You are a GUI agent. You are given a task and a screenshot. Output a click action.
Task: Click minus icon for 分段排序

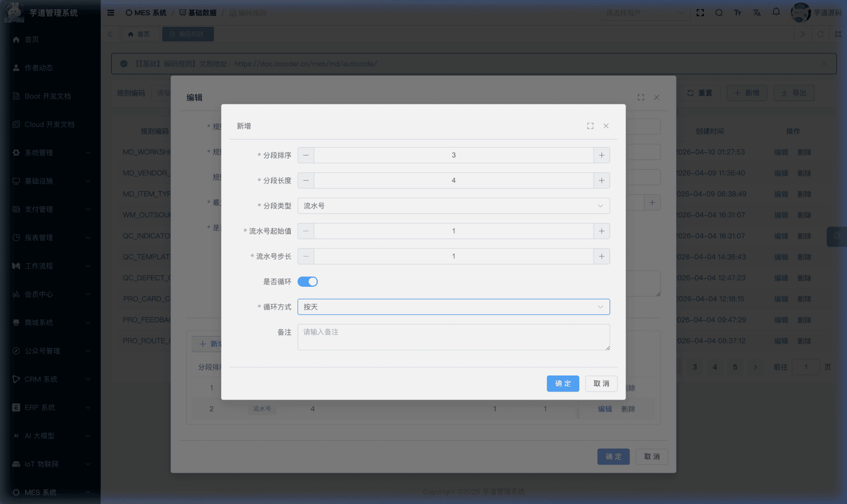tap(306, 155)
